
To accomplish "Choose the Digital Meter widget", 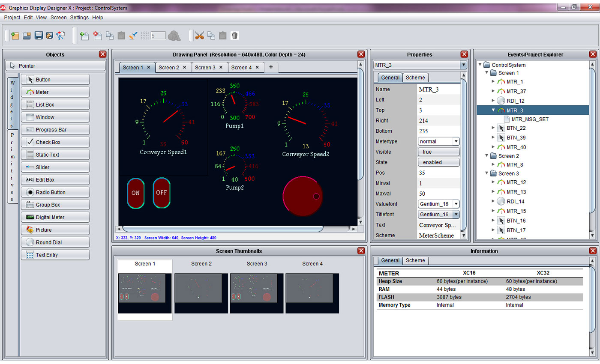I will [x=55, y=217].
